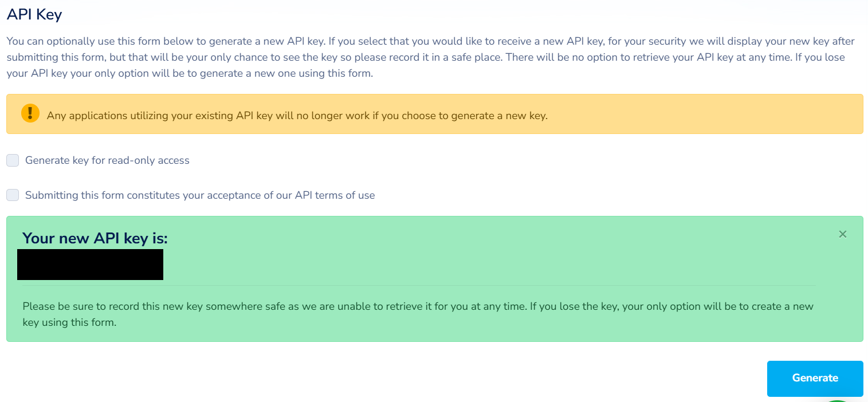Click the blacked-out API key value
868x402 pixels.
tap(90, 265)
